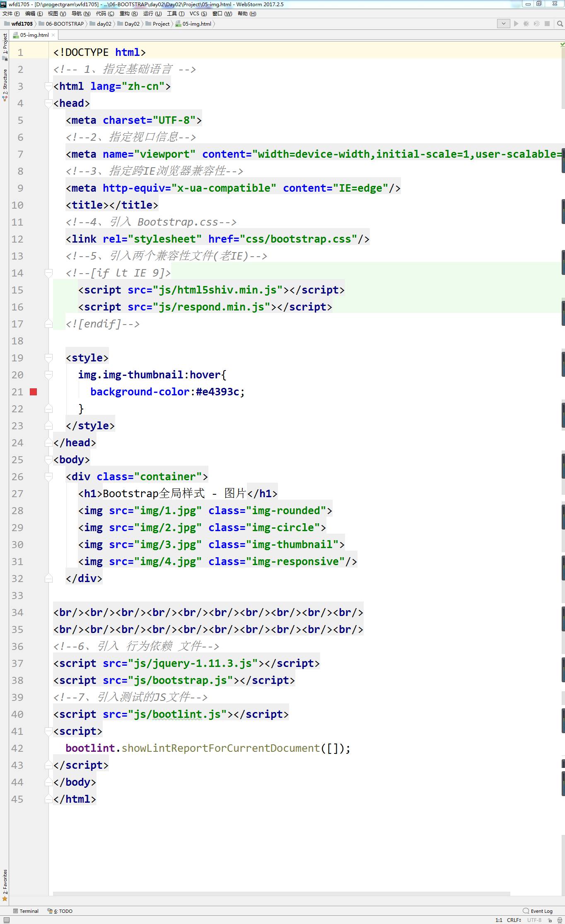
Task: Click DOCTYPE html text on line 1
Action: click(99, 52)
